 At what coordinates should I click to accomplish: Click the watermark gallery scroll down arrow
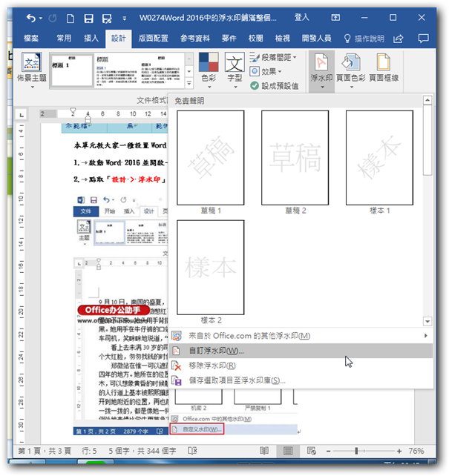pos(427,321)
